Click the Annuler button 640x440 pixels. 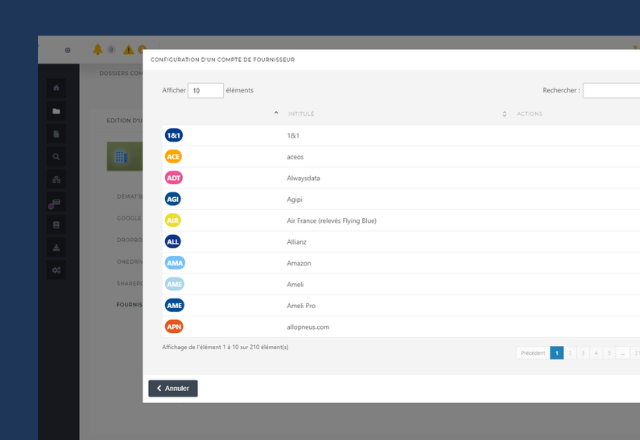[173, 389]
